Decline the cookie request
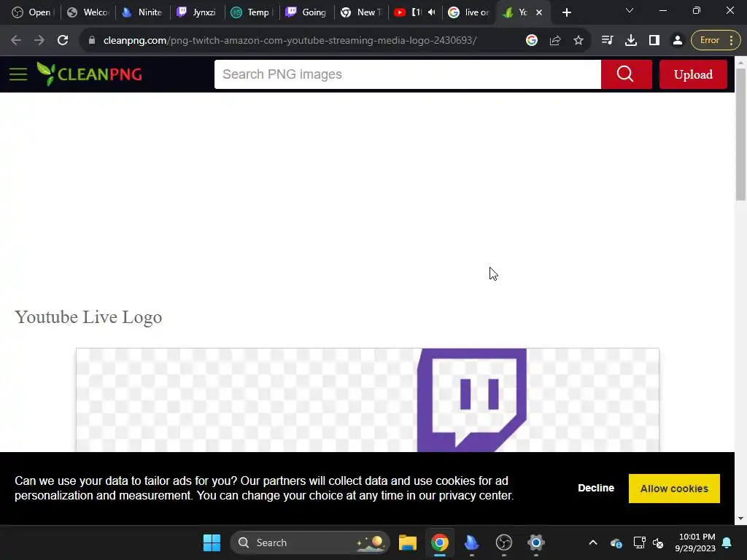747x560 pixels. (x=596, y=488)
